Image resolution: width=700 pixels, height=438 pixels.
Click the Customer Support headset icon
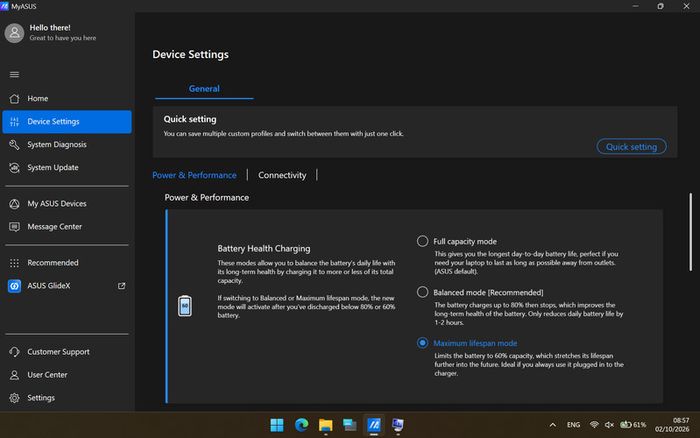coord(14,352)
